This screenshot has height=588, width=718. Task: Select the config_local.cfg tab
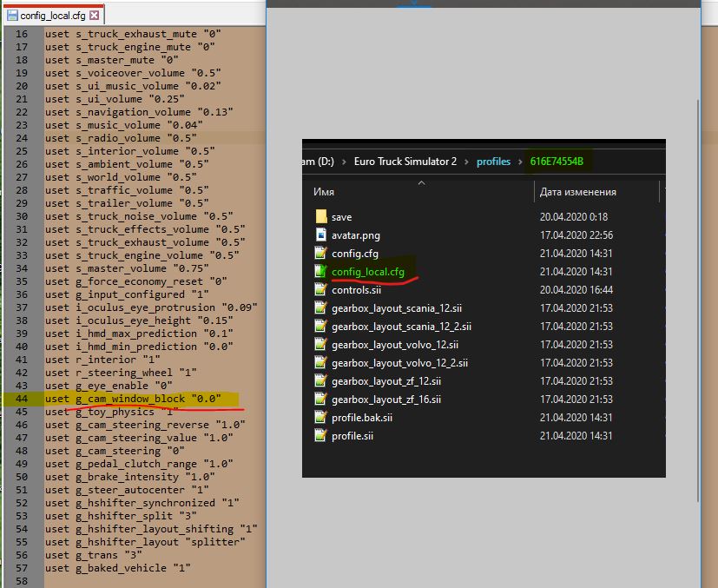[x=54, y=15]
